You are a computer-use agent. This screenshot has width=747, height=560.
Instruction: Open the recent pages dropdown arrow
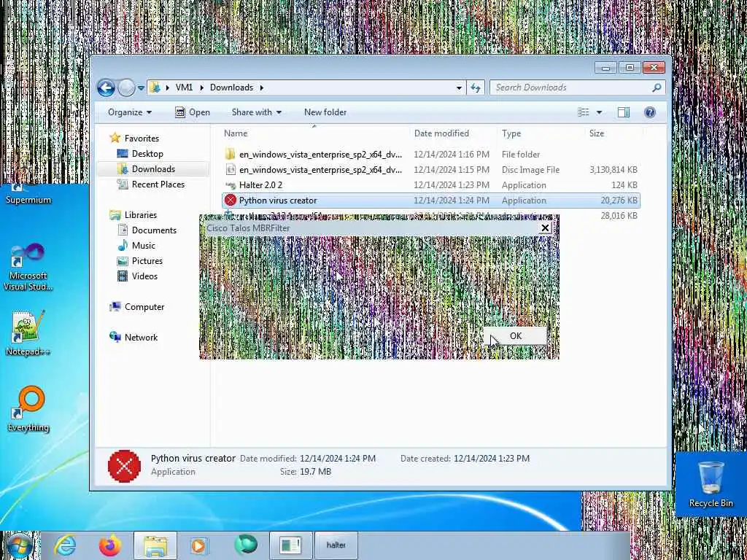(141, 88)
